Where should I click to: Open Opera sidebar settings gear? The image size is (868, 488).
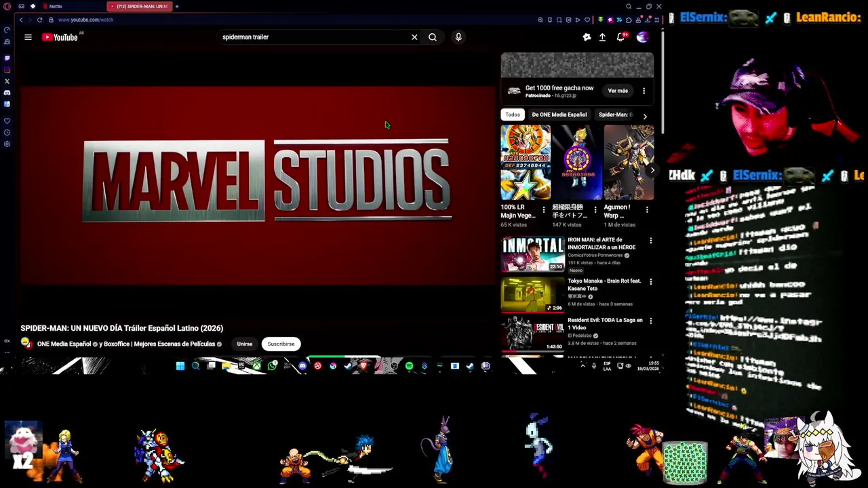(x=7, y=144)
